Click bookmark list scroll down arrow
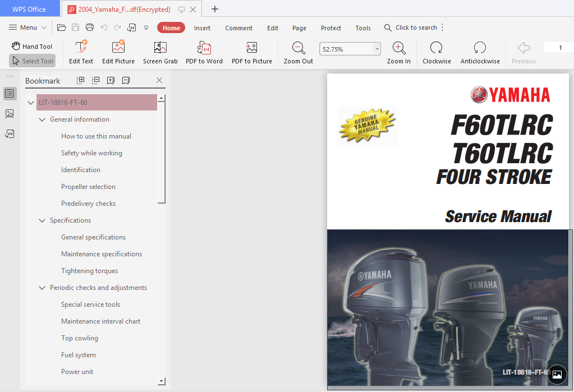574x392 pixels. tap(162, 381)
